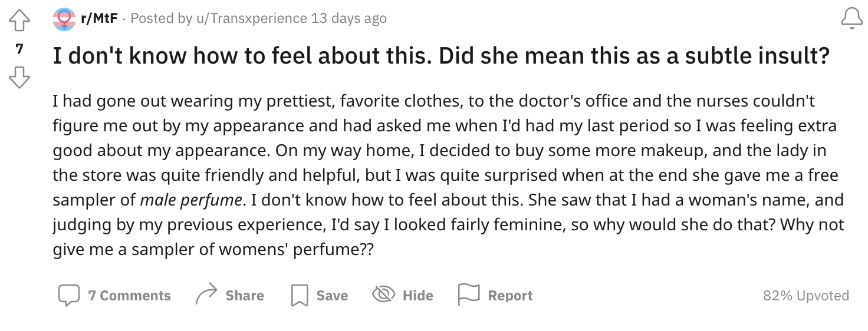This screenshot has height=331, width=868.
Task: Hide the post with the Hide label
Action: tap(418, 296)
